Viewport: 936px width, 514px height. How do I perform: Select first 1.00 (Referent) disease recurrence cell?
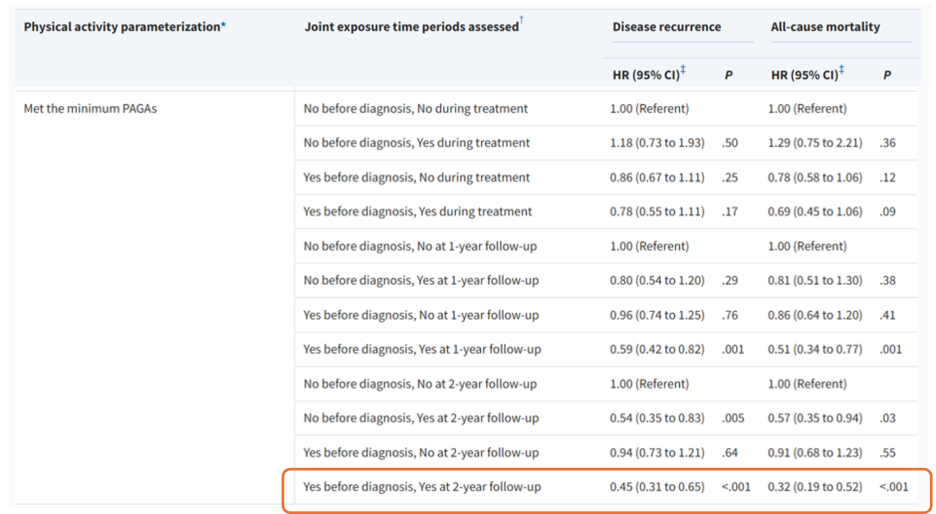tap(649, 109)
